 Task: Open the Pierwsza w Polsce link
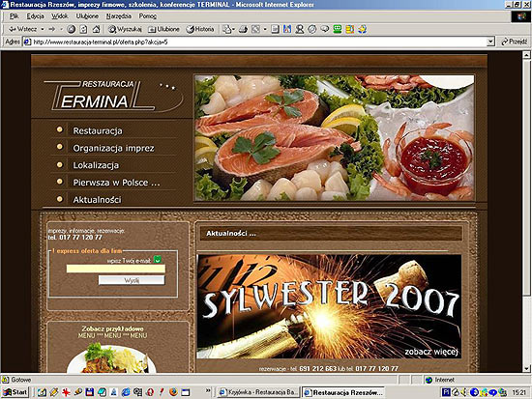[116, 183]
